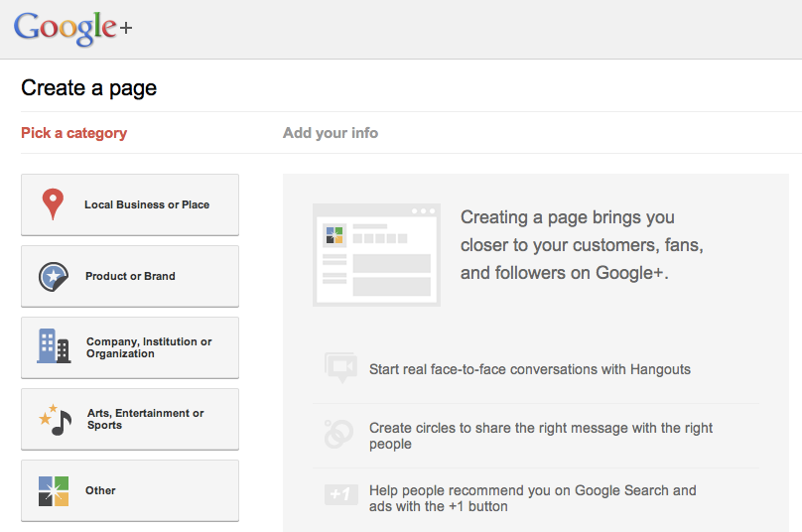Image resolution: width=802 pixels, height=532 pixels.
Task: Click the red map pin icon
Action: pos(53,204)
